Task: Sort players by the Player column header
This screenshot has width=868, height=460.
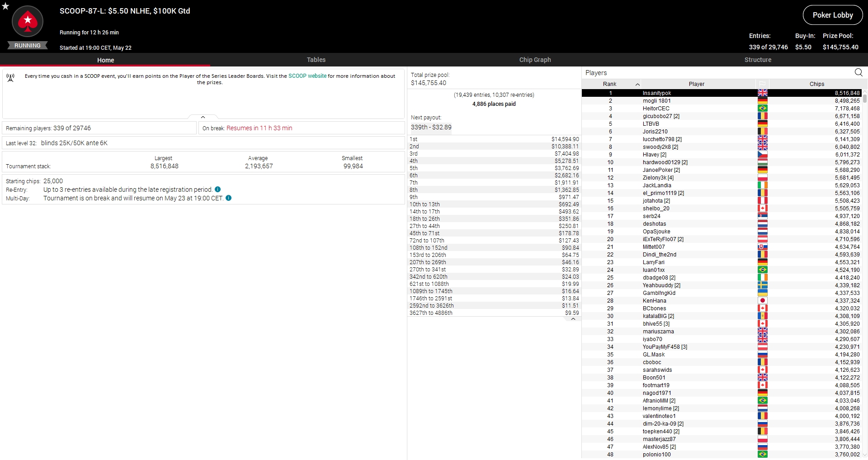Action: (697, 84)
